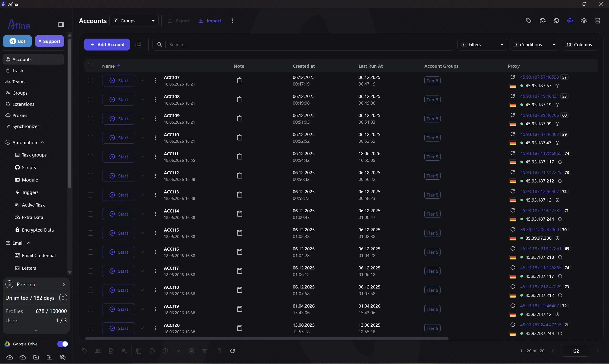Click the three-dot menu next to Import
This screenshot has height=364, width=609.
pos(232,21)
